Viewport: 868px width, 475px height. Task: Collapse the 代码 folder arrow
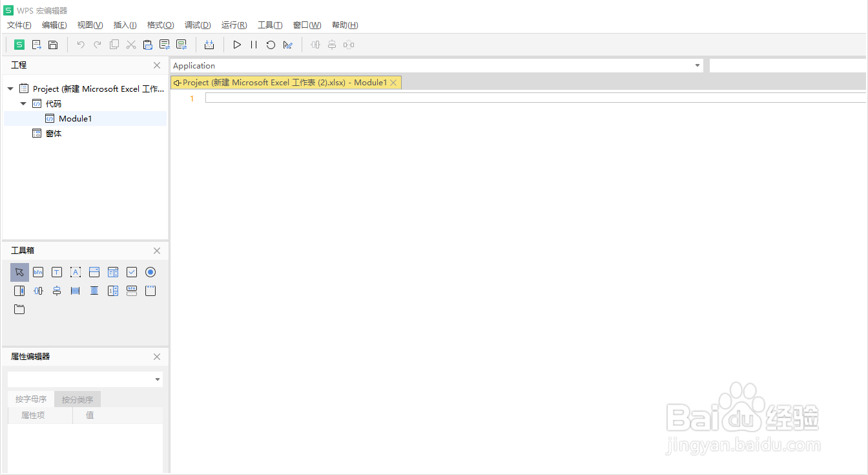coord(23,103)
